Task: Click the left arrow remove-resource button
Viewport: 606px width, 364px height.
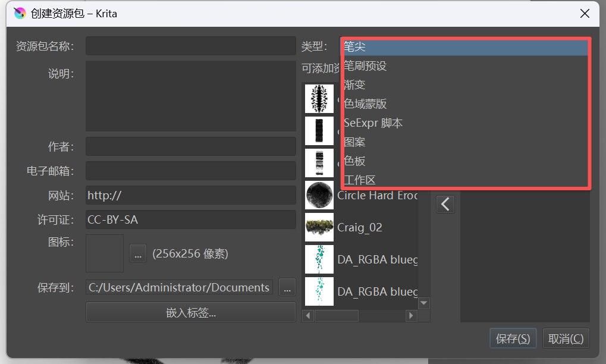Action: tap(445, 204)
